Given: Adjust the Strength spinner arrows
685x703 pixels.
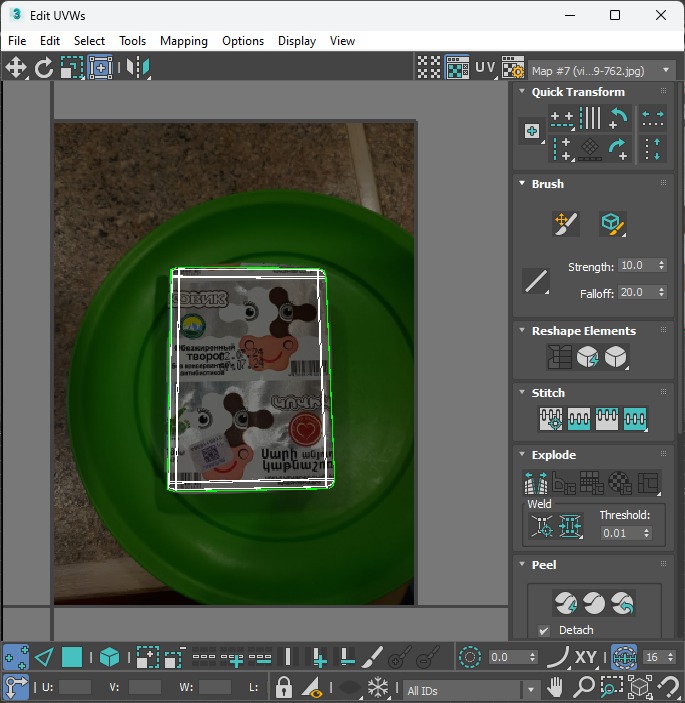Looking at the screenshot, I should pos(662,265).
